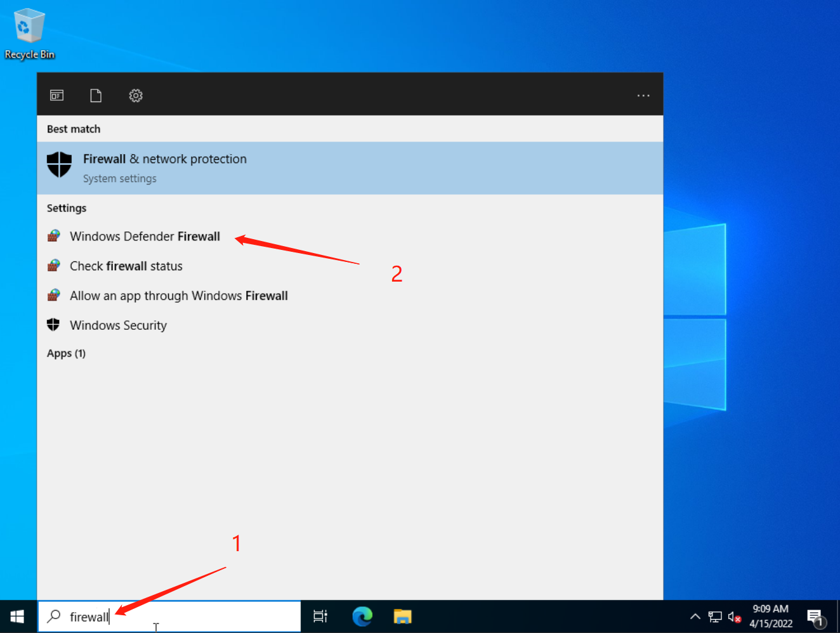
Task: Open Windows Defender Firewall setting
Action: [x=145, y=237]
